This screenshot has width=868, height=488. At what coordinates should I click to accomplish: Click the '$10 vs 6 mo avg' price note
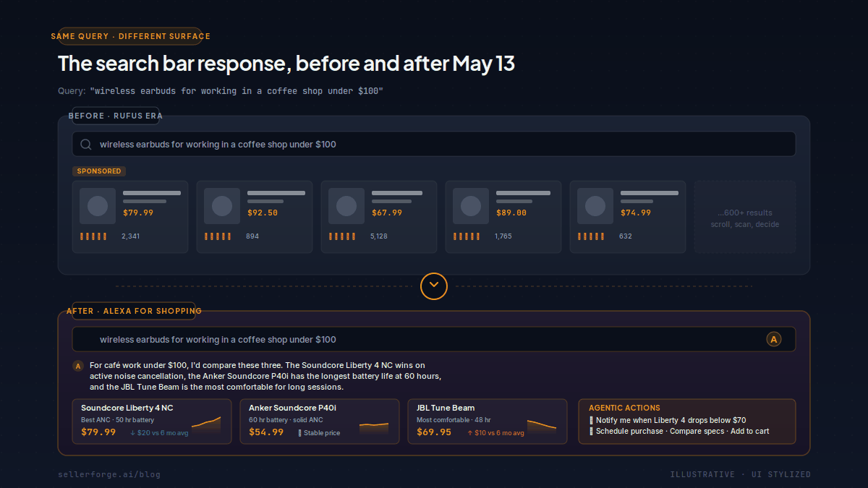coord(495,433)
